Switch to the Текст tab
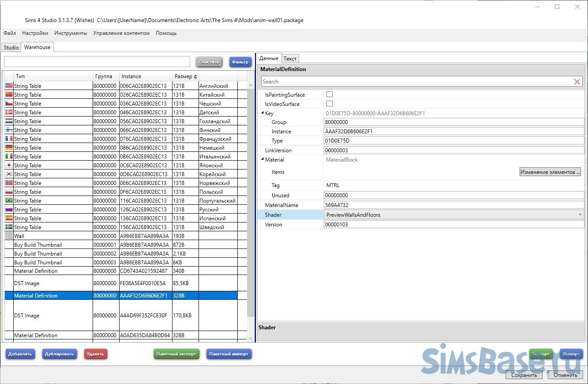The width and height of the screenshot is (588, 384). (290, 58)
